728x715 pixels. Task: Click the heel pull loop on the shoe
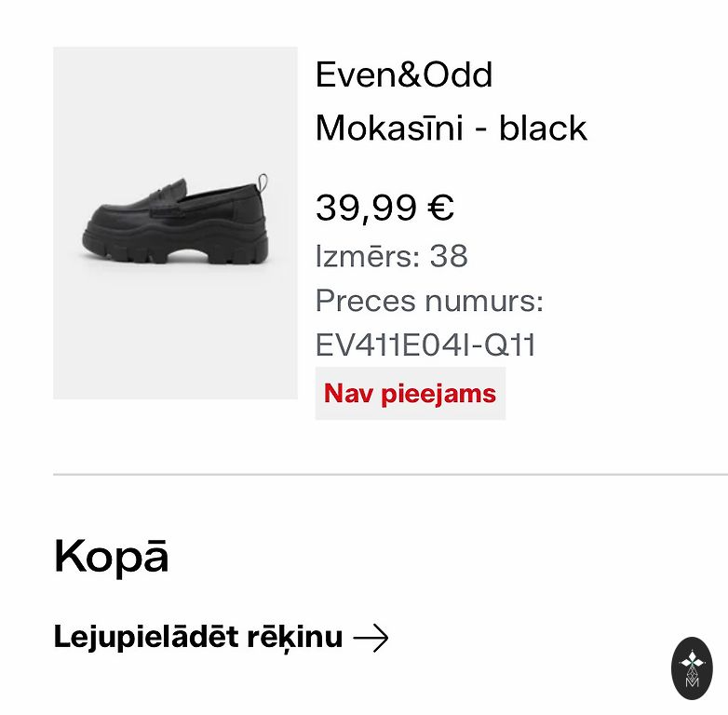263,180
